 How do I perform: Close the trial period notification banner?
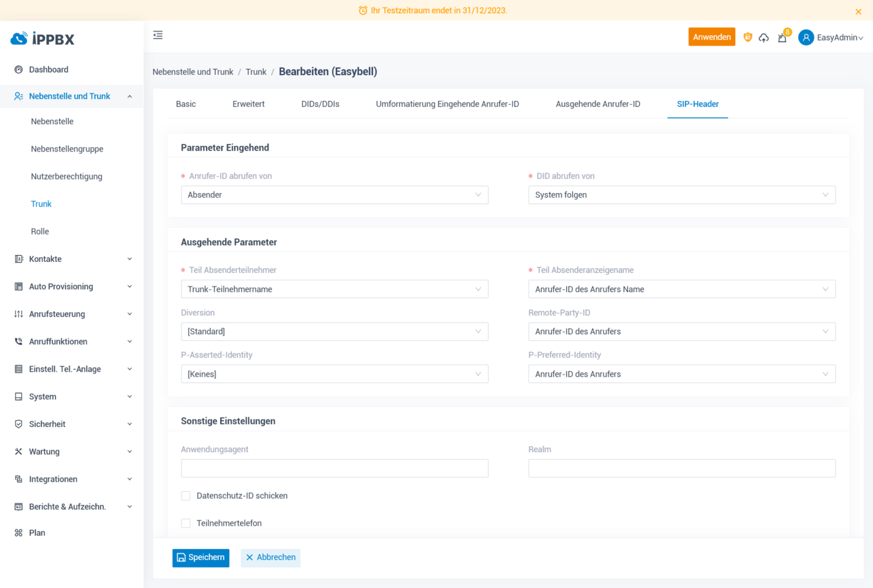pyautogui.click(x=858, y=12)
